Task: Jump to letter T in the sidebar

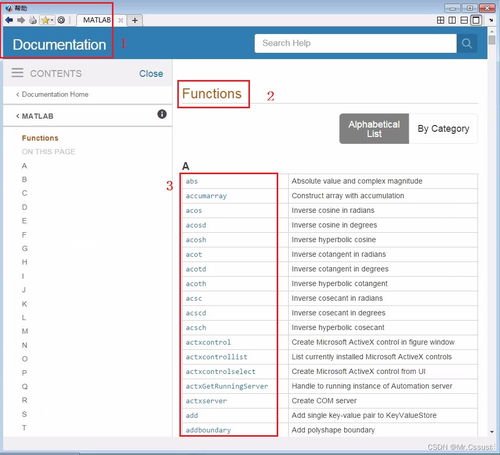Action: coord(24,428)
